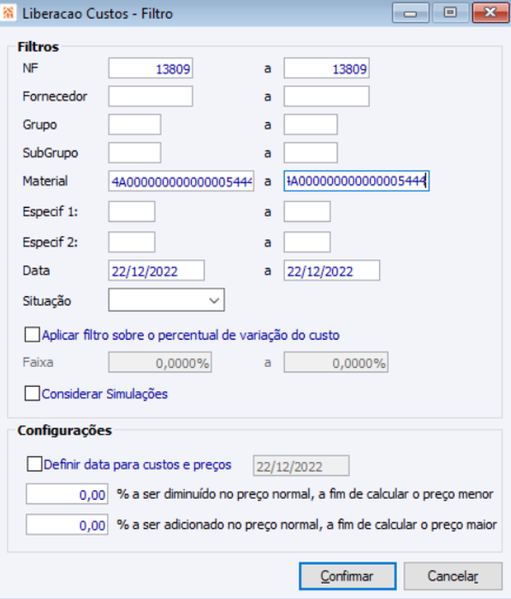Open the Situação dropdown list
This screenshot has width=511, height=599.
(166, 300)
